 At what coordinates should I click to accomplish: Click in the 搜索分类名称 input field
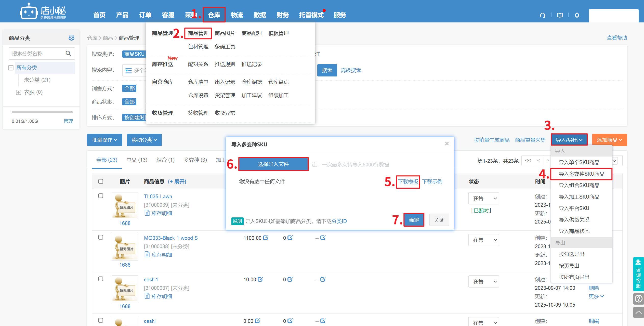37,54
